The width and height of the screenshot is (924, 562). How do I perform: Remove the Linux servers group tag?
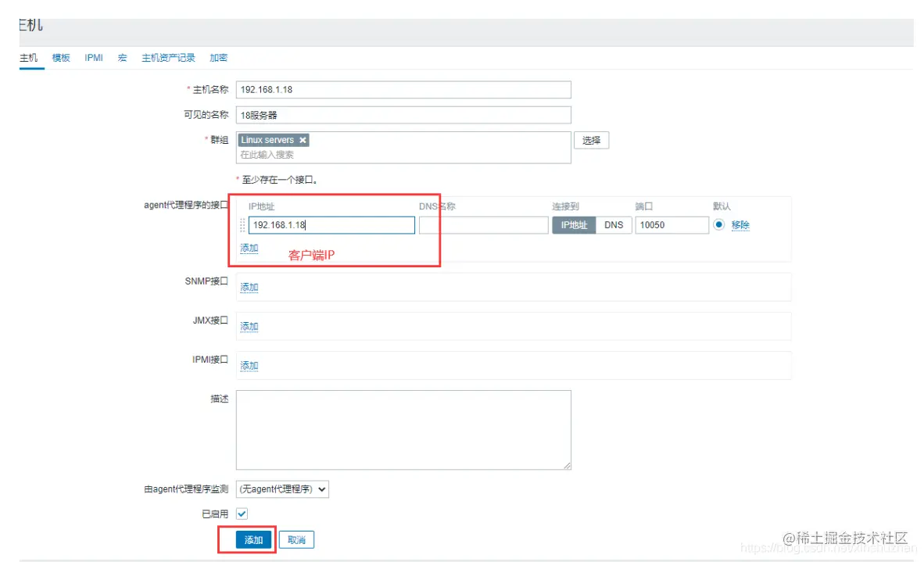click(x=303, y=140)
